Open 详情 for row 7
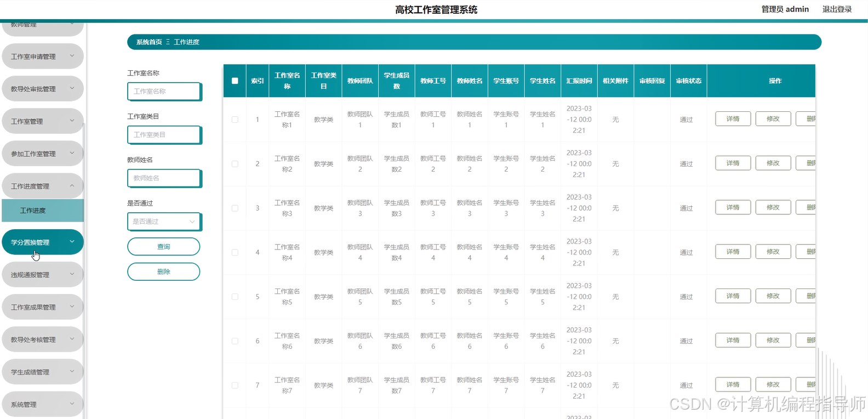Viewport: 868px width, 419px height. (x=733, y=385)
